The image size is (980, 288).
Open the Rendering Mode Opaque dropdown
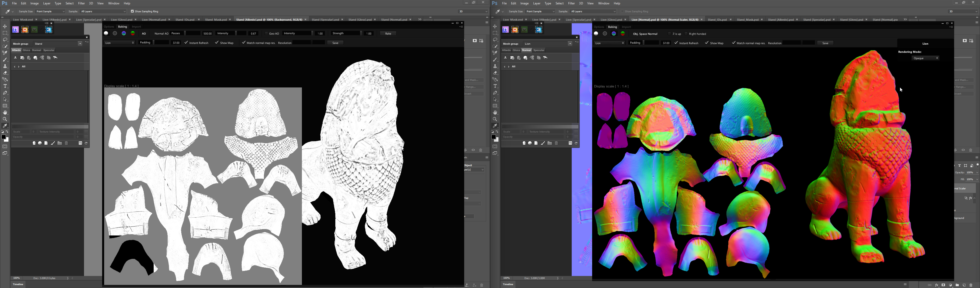[x=925, y=58]
